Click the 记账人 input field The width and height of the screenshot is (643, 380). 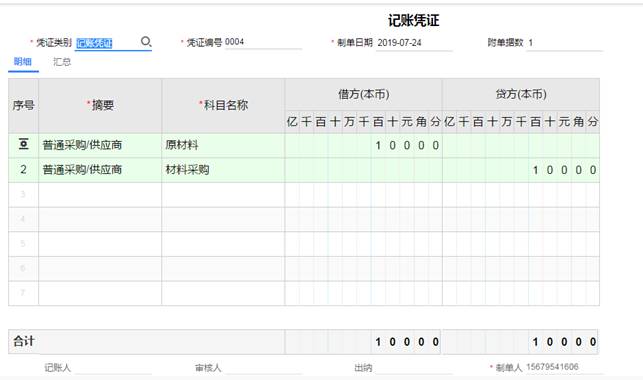[113, 368]
